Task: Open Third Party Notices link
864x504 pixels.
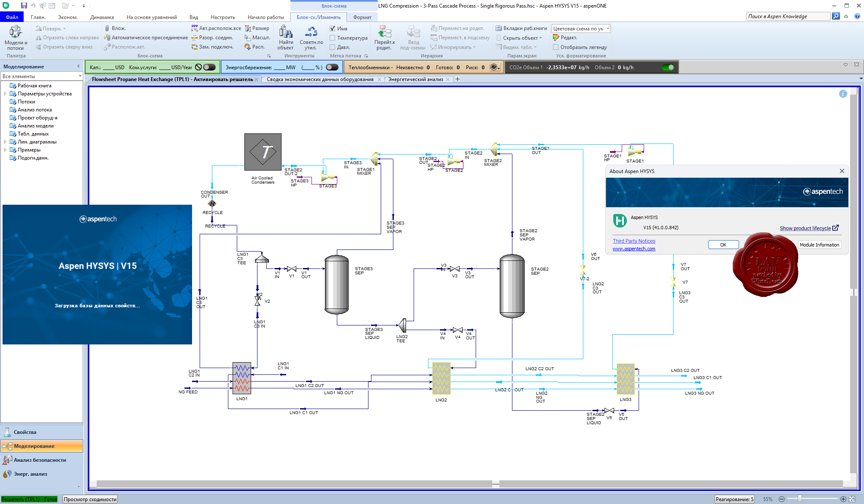Action: pos(634,241)
